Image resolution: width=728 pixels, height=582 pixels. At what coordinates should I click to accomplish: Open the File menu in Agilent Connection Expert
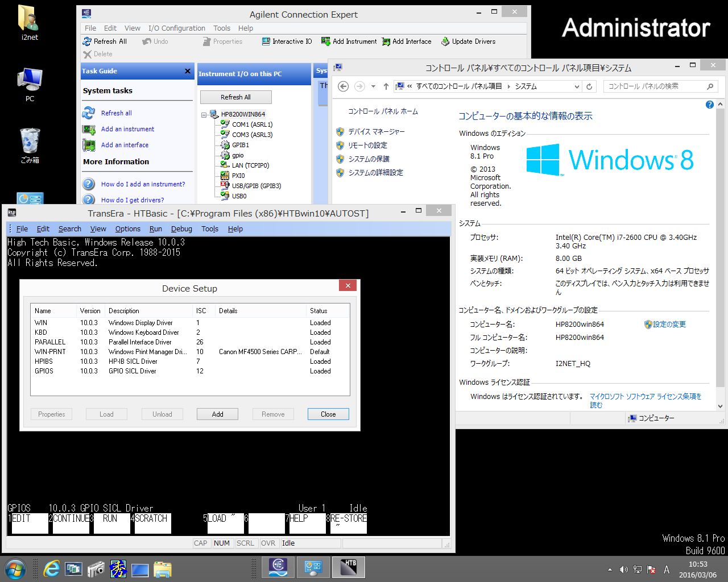point(90,28)
